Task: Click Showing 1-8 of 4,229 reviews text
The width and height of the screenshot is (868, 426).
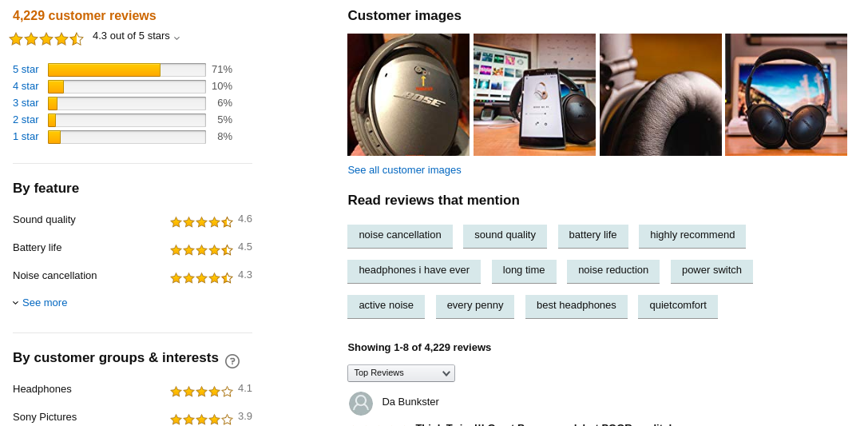Action: coord(419,348)
